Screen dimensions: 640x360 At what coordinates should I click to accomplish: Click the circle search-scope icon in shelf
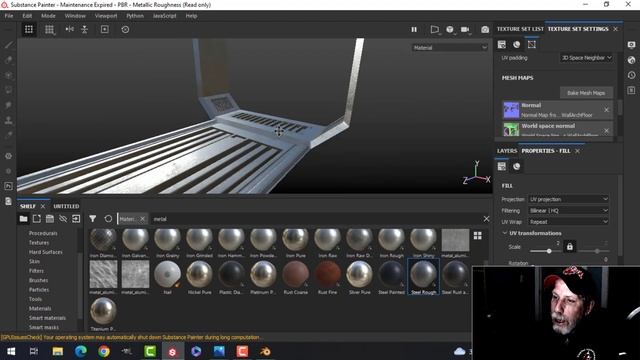click(x=108, y=219)
